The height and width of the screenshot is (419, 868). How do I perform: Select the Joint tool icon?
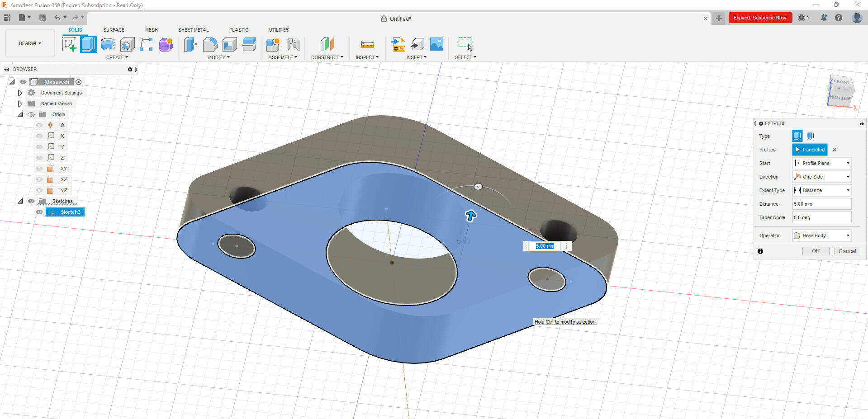293,44
